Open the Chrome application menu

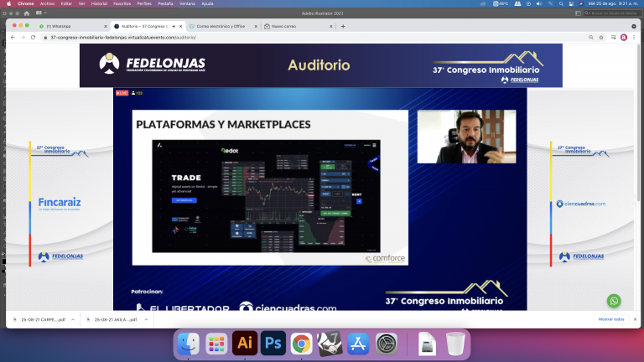pos(26,3)
